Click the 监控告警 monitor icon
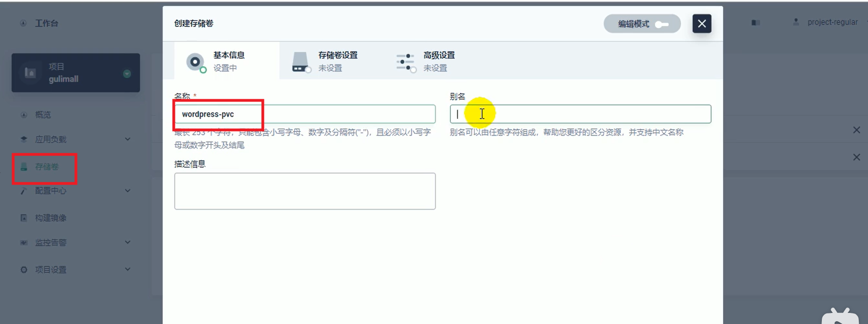Image resolution: width=868 pixels, height=324 pixels. [x=24, y=242]
